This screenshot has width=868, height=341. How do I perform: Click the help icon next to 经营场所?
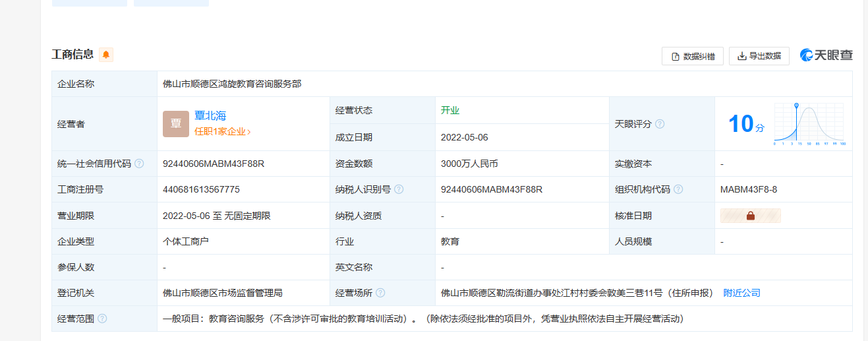click(x=380, y=293)
